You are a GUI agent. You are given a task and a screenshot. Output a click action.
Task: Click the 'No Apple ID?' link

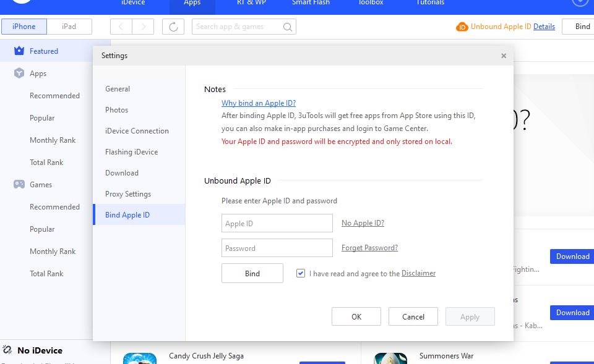tap(363, 223)
